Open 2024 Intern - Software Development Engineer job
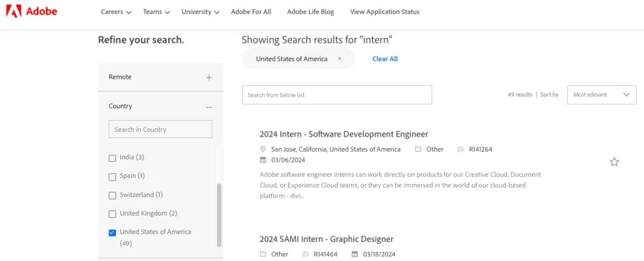The width and height of the screenshot is (644, 261). (x=344, y=134)
